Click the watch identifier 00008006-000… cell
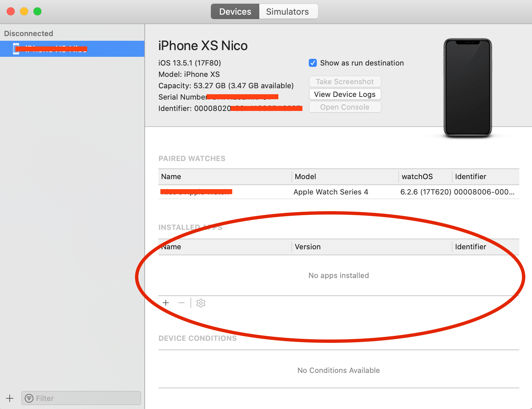 coord(484,192)
